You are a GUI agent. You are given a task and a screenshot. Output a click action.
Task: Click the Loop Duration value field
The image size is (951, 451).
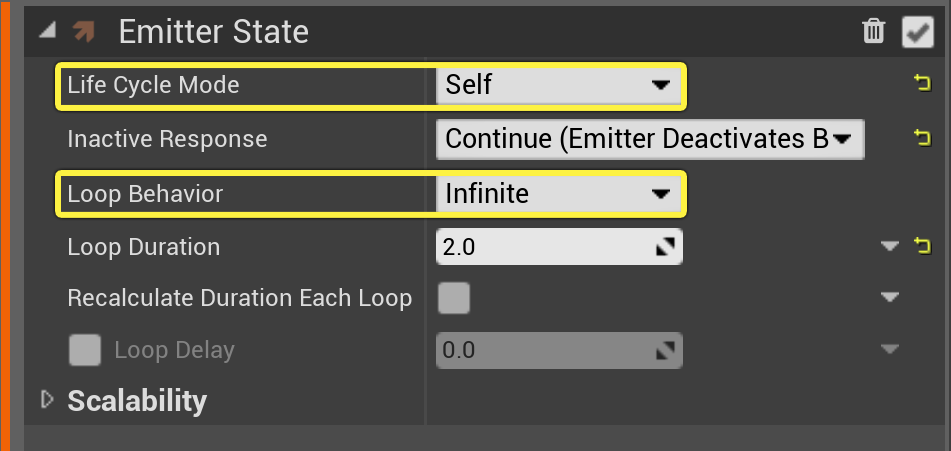coord(559,247)
